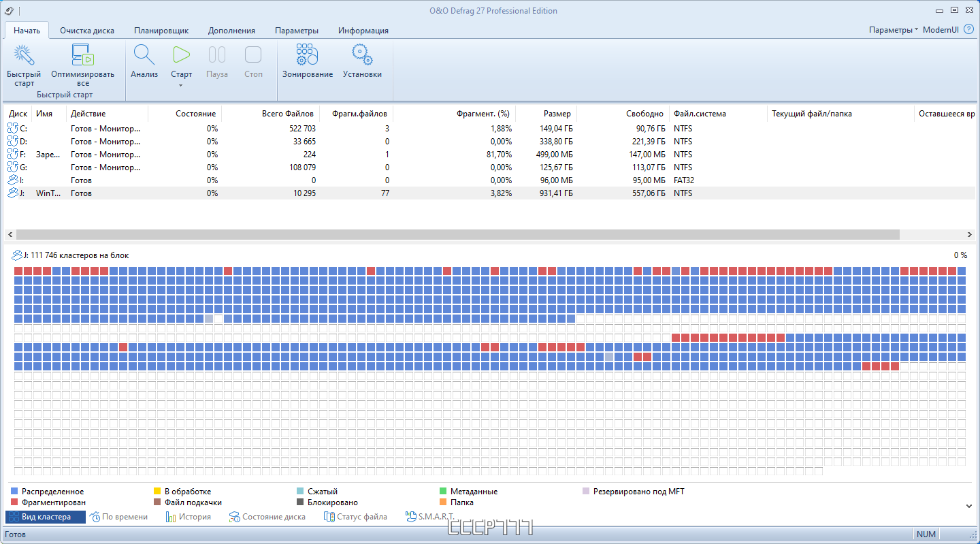Start defragmentation via the Старт play icon
The image size is (980, 544).
click(181, 54)
